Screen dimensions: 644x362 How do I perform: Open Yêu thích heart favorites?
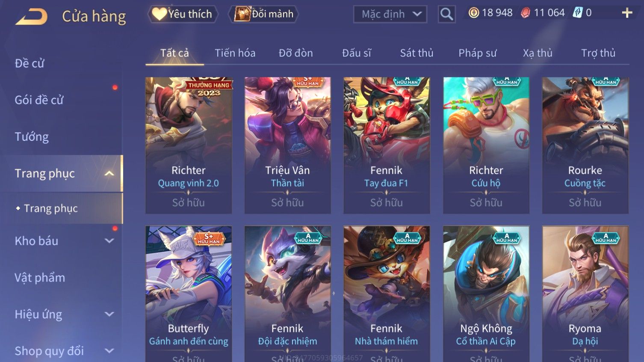(183, 14)
